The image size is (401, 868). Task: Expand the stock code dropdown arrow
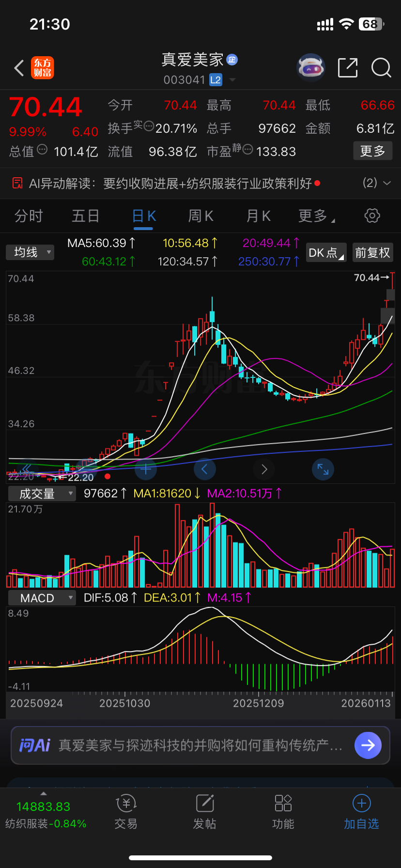[232, 80]
